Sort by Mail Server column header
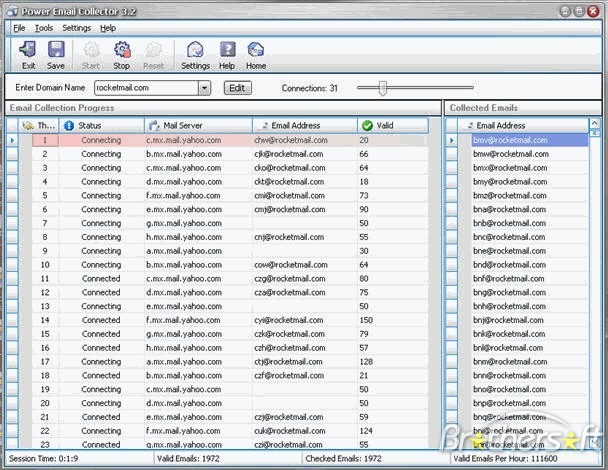Viewport: 608px width, 470px height. click(199, 126)
